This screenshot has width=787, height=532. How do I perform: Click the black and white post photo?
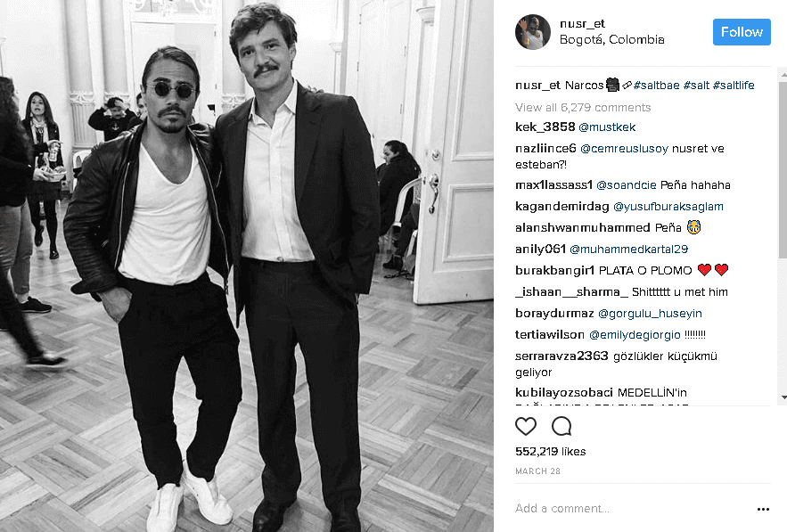pyautogui.click(x=247, y=266)
